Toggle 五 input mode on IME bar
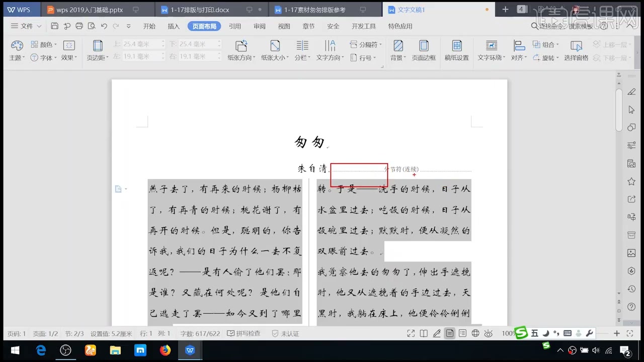Viewport: 644px width, 362px height. click(x=534, y=333)
